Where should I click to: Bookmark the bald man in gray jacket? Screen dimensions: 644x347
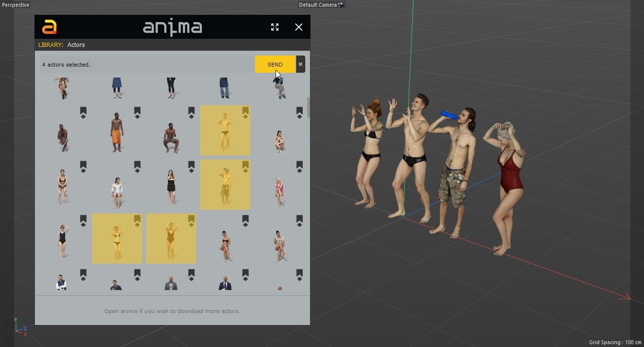(x=191, y=275)
